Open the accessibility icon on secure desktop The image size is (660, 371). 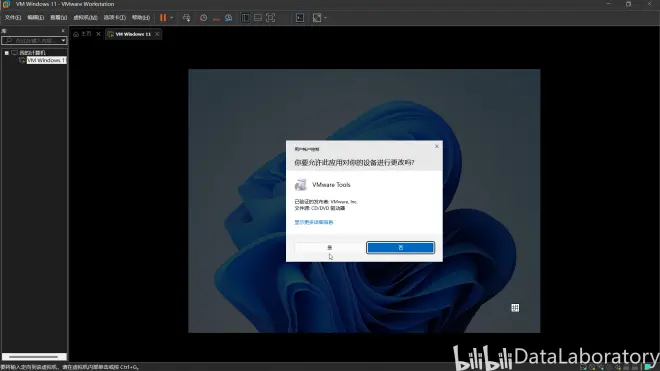(515, 308)
